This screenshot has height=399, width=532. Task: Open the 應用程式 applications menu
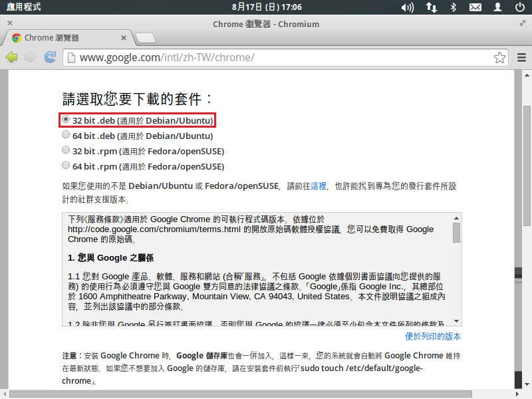[x=23, y=7]
